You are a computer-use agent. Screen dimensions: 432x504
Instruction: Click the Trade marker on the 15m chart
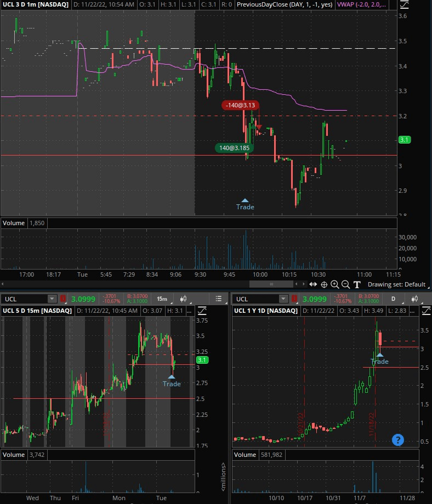tap(172, 381)
